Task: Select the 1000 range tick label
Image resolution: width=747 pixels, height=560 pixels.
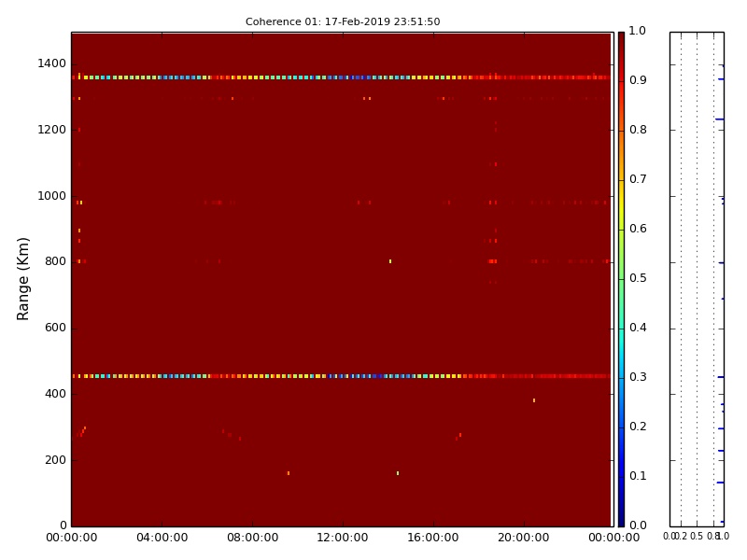Action: (x=52, y=196)
